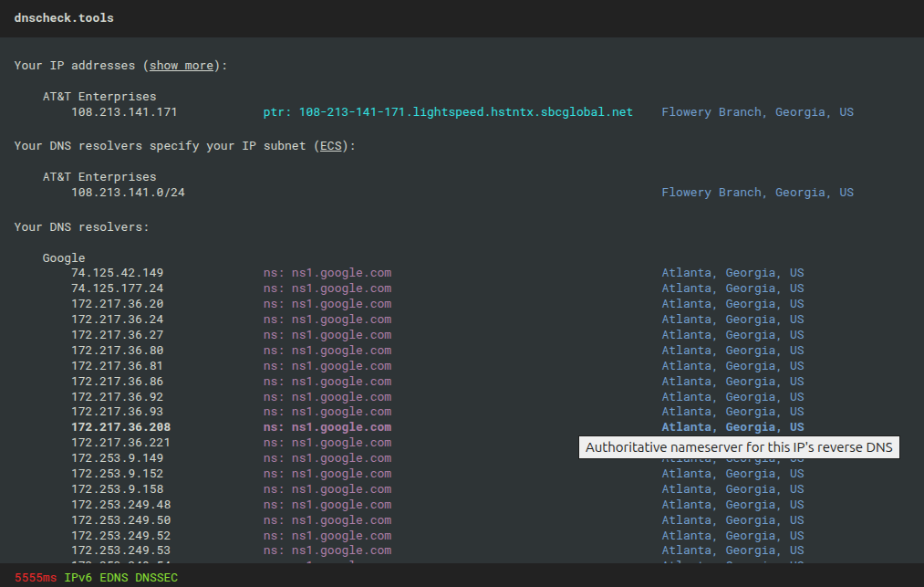Click the 'Your DNS resolvers:' heading

click(x=82, y=226)
